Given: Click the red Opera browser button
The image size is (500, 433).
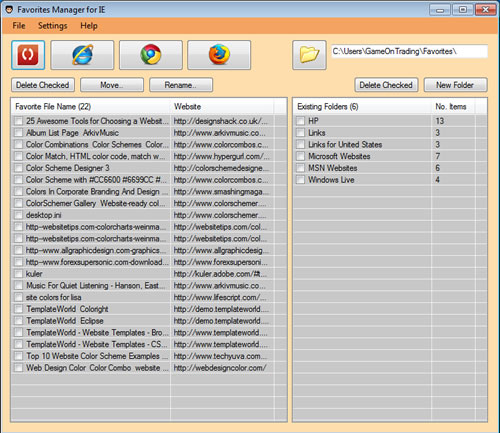Looking at the screenshot, I should [28, 55].
